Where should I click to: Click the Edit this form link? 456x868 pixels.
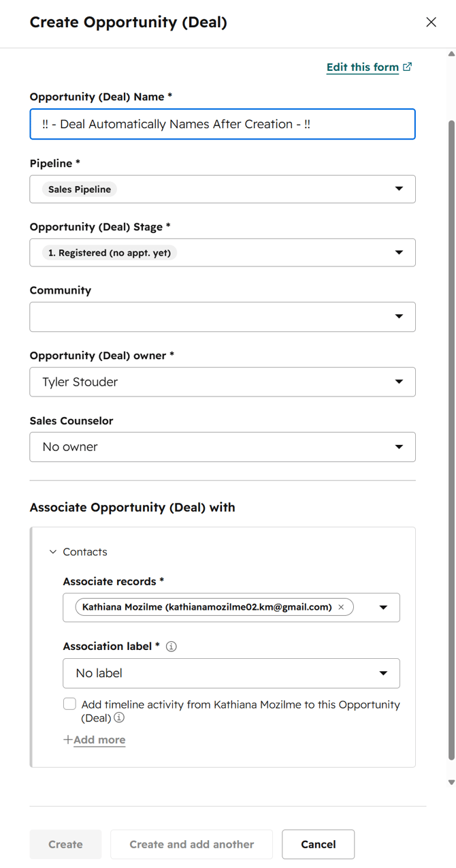(363, 67)
